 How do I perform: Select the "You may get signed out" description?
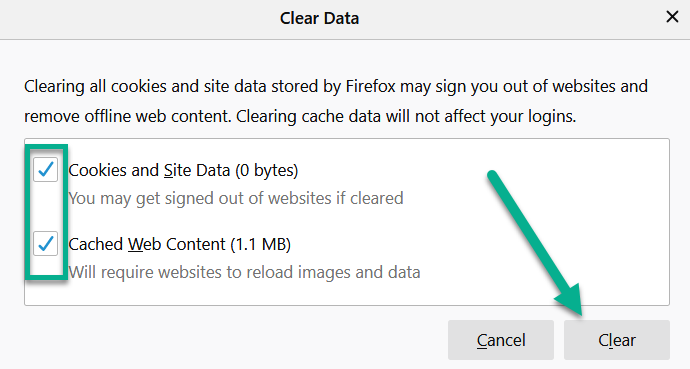point(236,198)
